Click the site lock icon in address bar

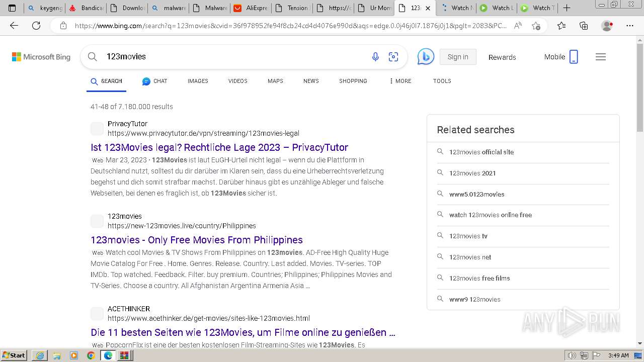(63, 26)
